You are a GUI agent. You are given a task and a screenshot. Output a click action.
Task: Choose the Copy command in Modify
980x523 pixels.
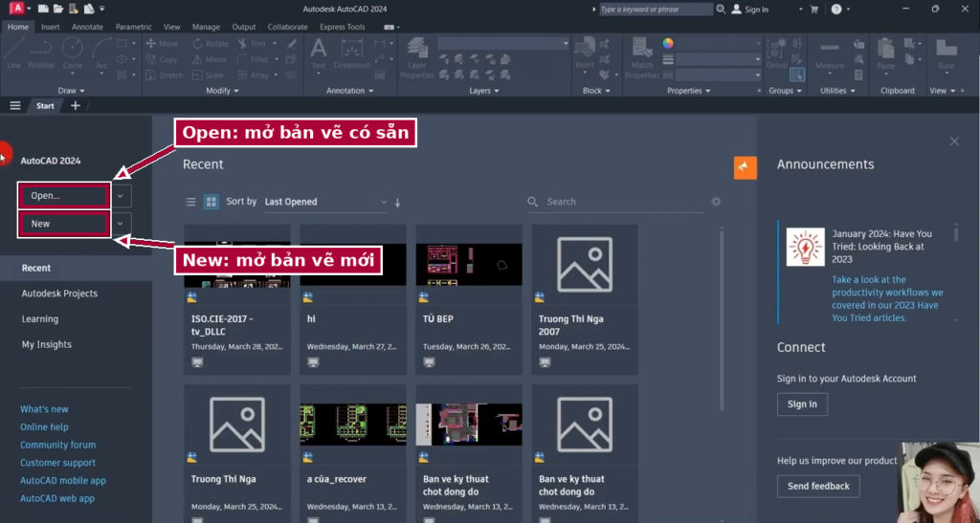click(162, 59)
